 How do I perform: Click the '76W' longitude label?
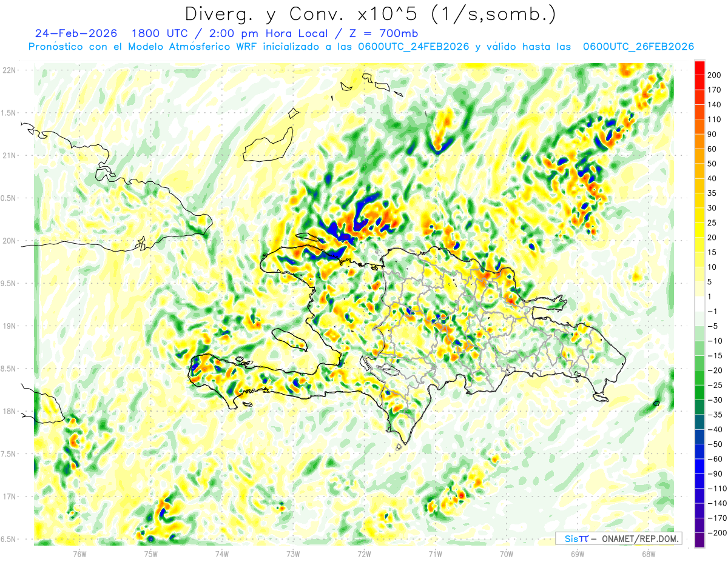coord(79,553)
